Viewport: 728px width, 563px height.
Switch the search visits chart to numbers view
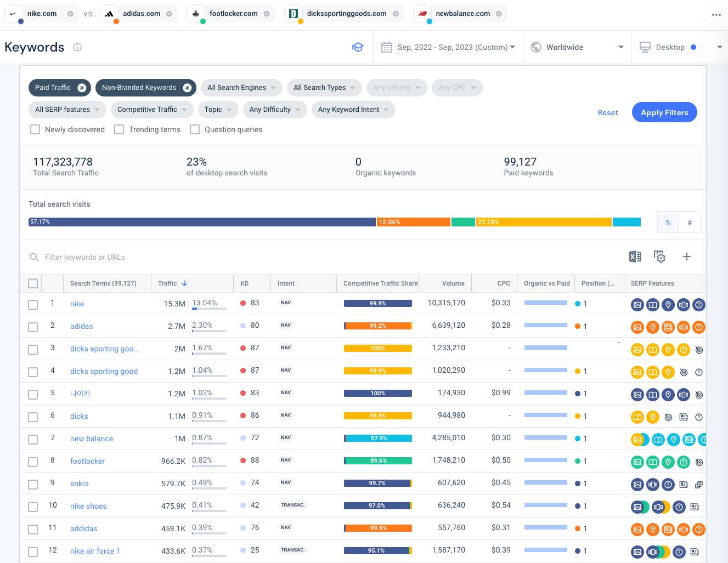point(690,222)
